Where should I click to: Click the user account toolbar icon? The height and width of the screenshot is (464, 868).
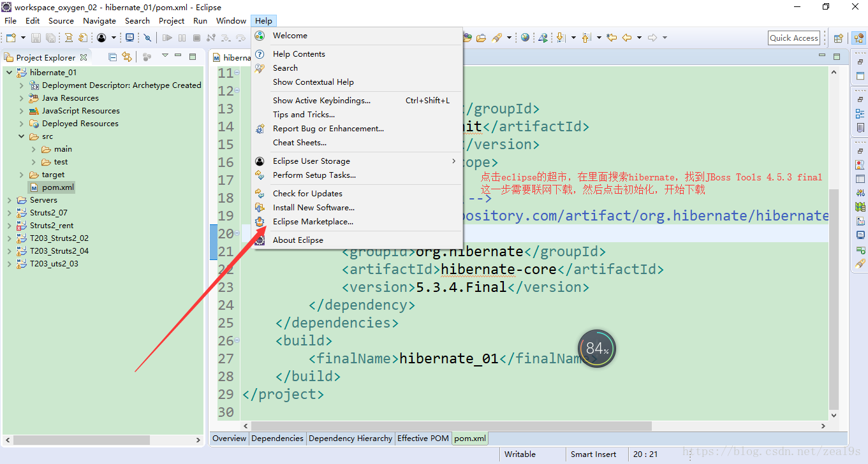pos(101,38)
